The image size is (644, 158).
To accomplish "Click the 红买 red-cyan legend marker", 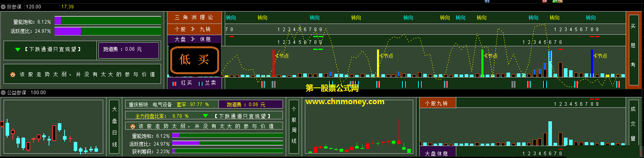I will [174, 83].
